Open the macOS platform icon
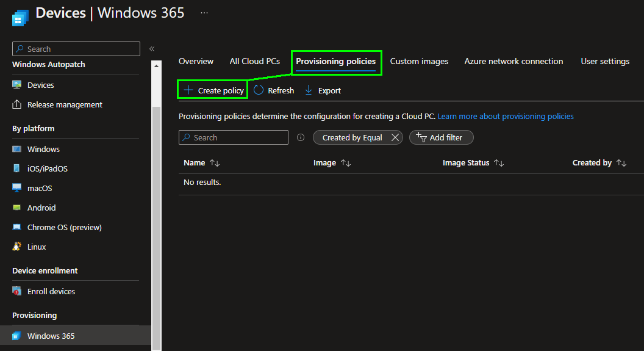 point(17,188)
